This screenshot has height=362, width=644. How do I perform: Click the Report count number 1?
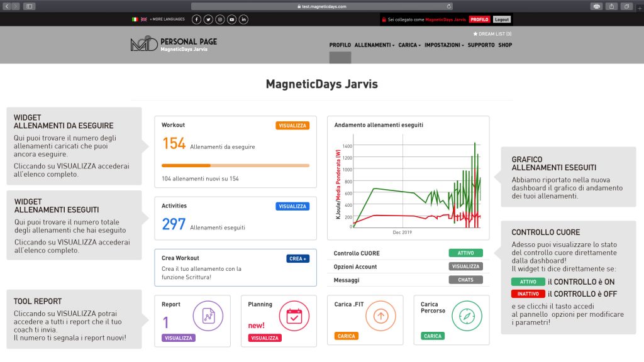(x=165, y=322)
